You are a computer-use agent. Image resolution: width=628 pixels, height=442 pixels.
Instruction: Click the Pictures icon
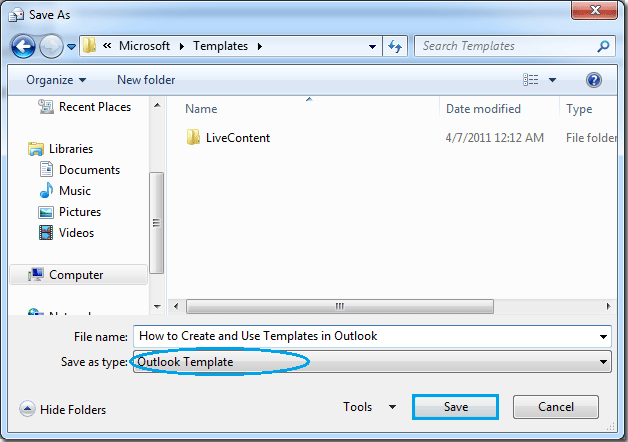pyautogui.click(x=46, y=212)
